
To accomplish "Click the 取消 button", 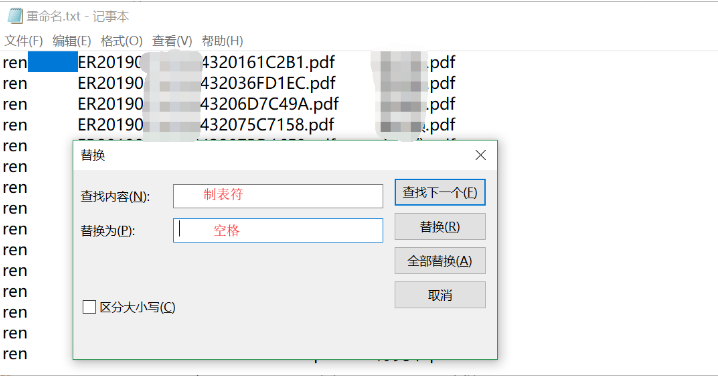I will pyautogui.click(x=440, y=295).
